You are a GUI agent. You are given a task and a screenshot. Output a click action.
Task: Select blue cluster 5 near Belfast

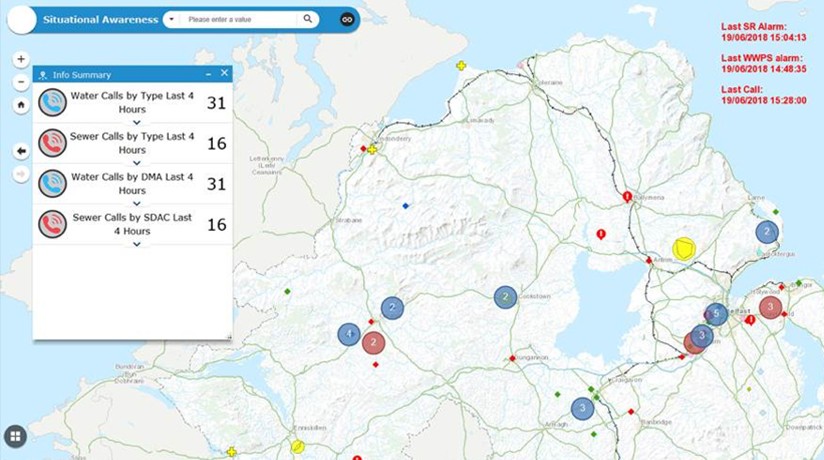(716, 314)
